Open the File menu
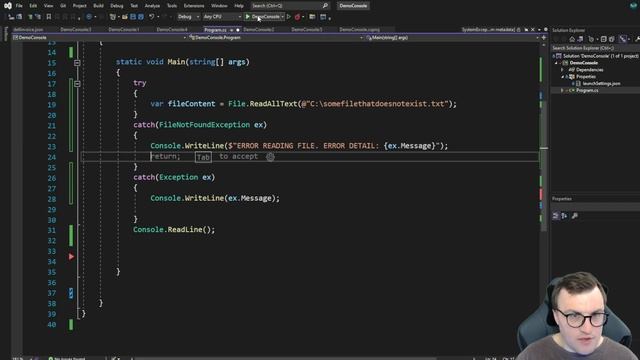 tap(19, 6)
